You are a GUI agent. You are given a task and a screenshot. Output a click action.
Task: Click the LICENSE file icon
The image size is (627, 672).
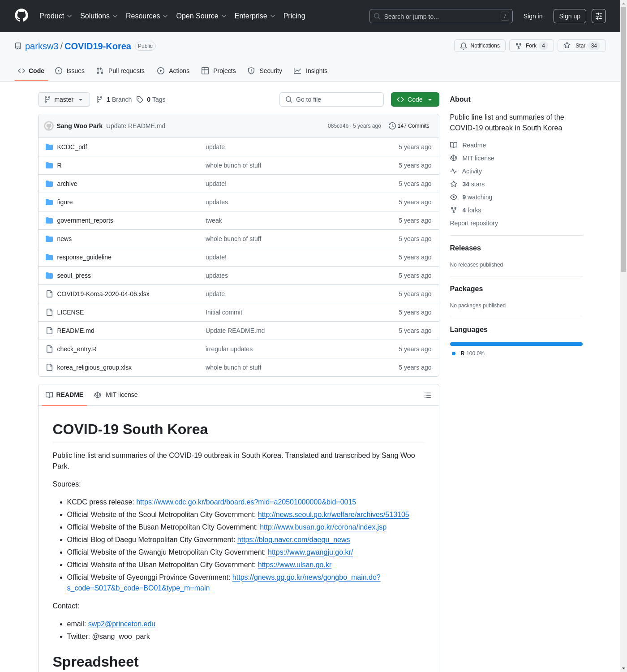[49, 312]
